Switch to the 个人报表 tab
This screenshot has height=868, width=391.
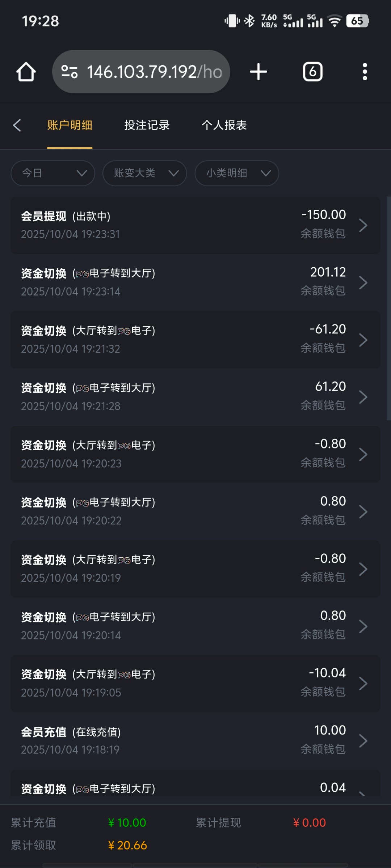click(x=224, y=125)
